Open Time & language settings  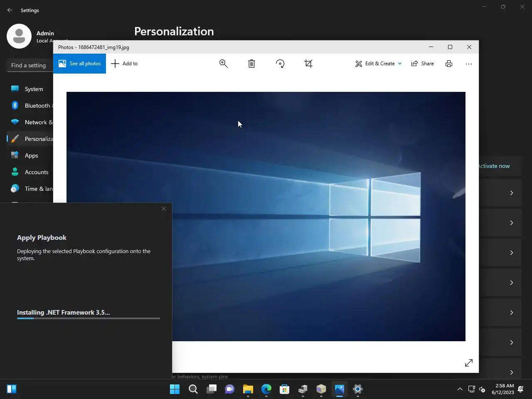click(x=30, y=189)
